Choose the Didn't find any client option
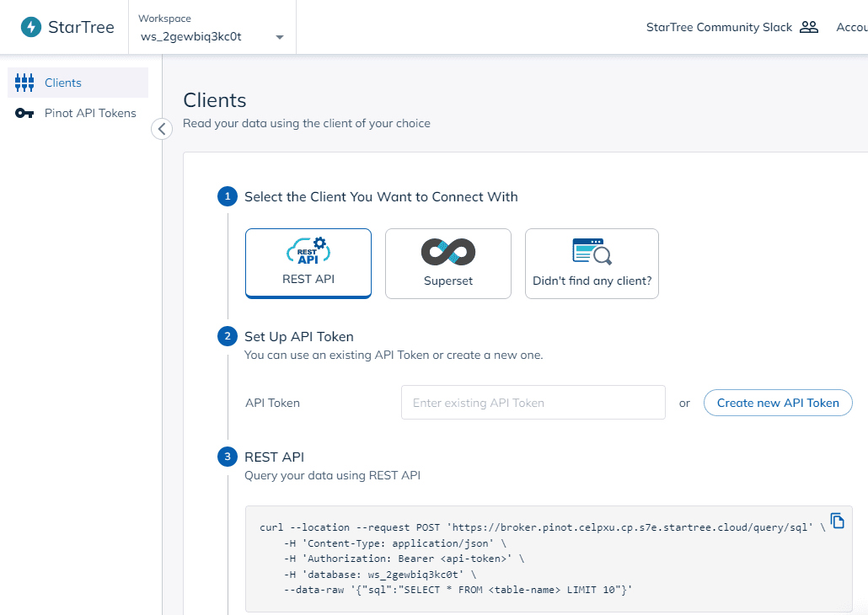Screen dimensions: 868x615 click(591, 263)
